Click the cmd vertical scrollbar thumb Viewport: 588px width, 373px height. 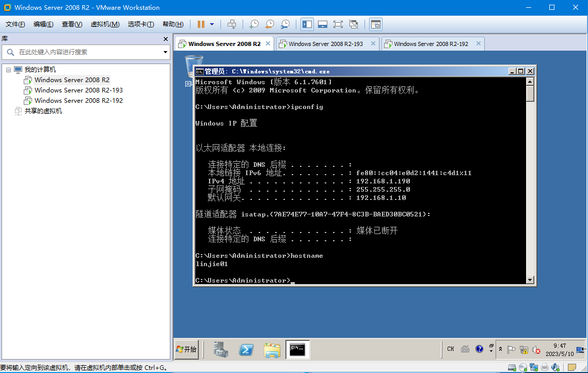point(530,94)
